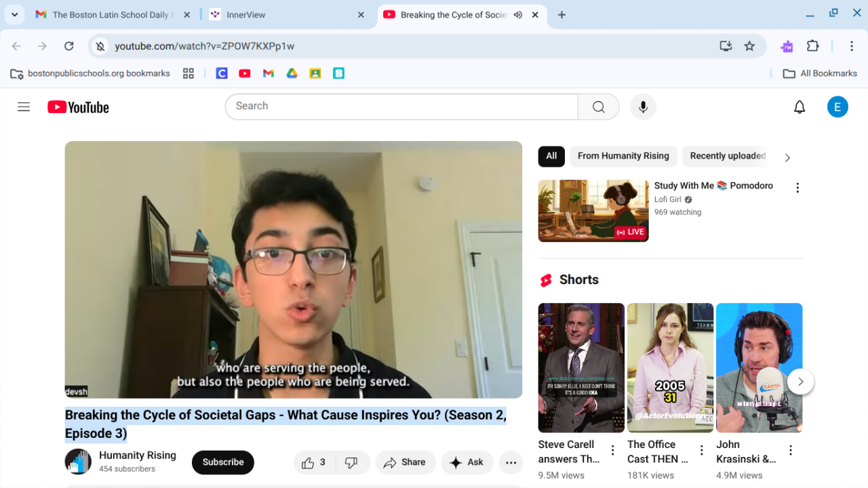The image size is (868, 488).
Task: Open the Humanity Rising channel name link
Action: tap(138, 455)
